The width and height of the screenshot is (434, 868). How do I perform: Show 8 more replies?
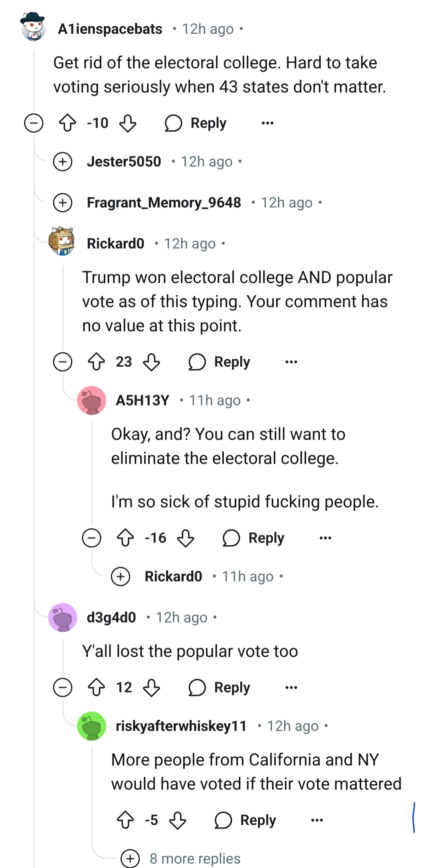(194, 859)
